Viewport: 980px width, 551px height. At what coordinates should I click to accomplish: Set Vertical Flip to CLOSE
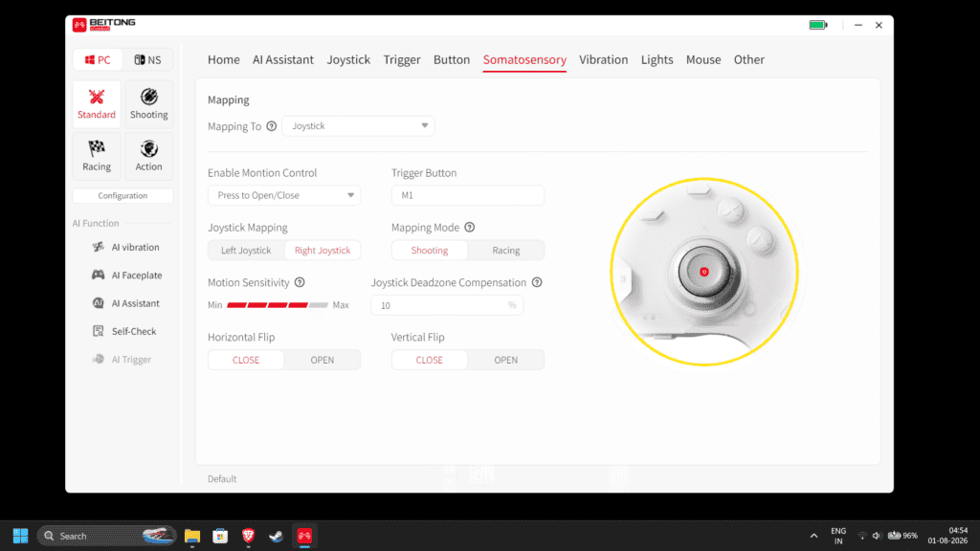(x=430, y=360)
